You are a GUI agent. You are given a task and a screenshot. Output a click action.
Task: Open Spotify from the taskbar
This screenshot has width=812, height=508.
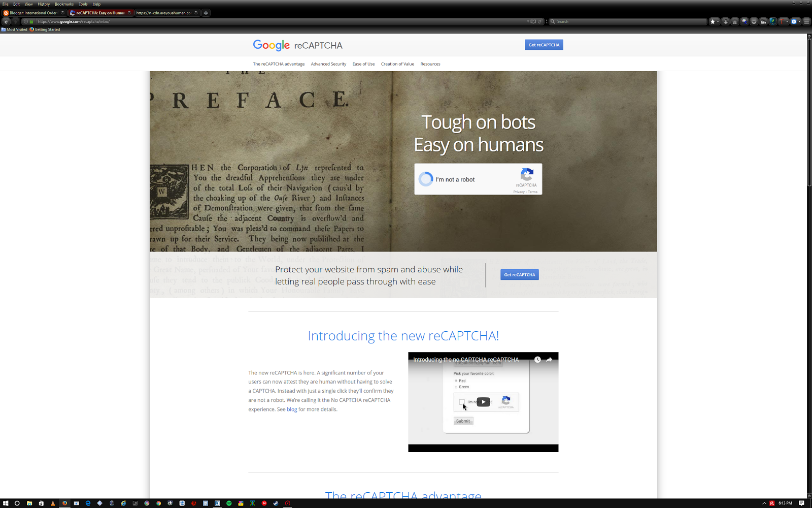tap(229, 503)
